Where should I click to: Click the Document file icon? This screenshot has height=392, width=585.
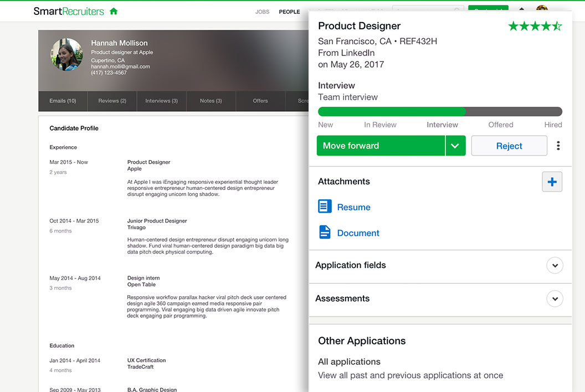coord(325,233)
